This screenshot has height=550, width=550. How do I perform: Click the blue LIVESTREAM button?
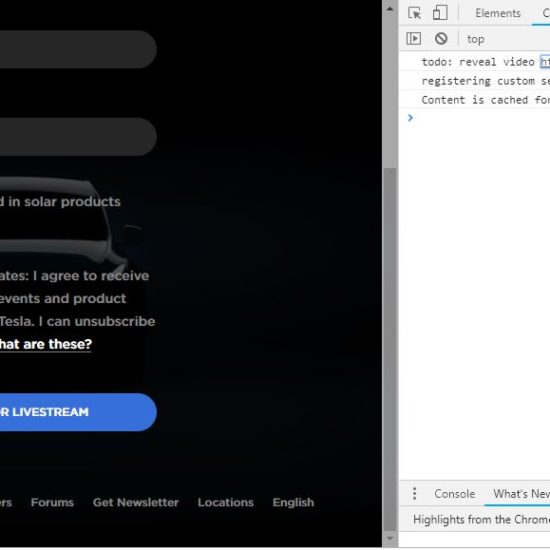coord(78,412)
